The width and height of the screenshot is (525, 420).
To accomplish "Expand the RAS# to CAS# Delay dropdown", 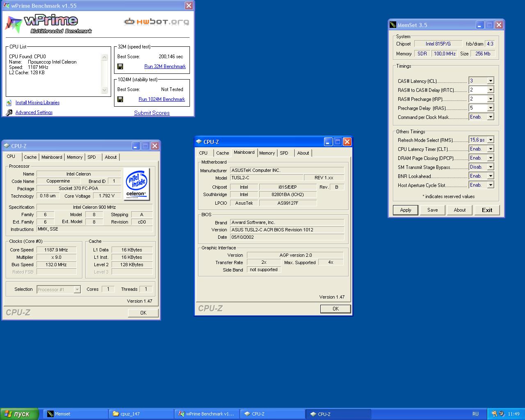I will tap(491, 90).
